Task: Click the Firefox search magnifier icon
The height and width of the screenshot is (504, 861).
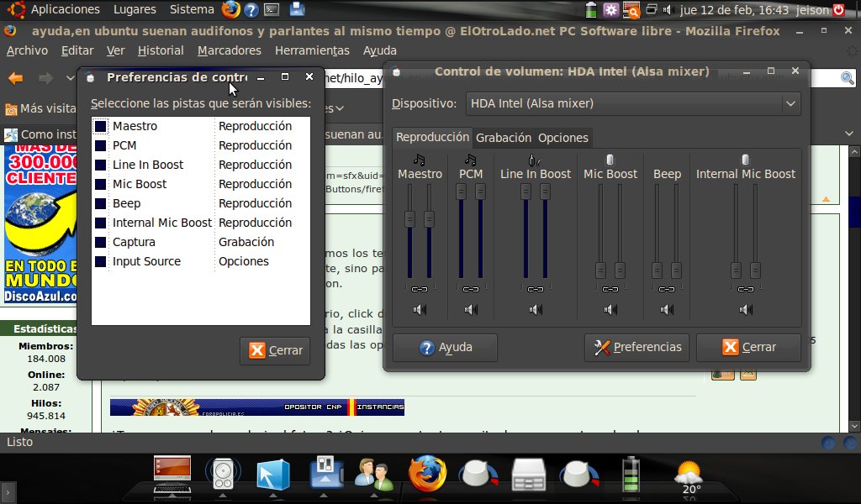Action: coord(848,78)
